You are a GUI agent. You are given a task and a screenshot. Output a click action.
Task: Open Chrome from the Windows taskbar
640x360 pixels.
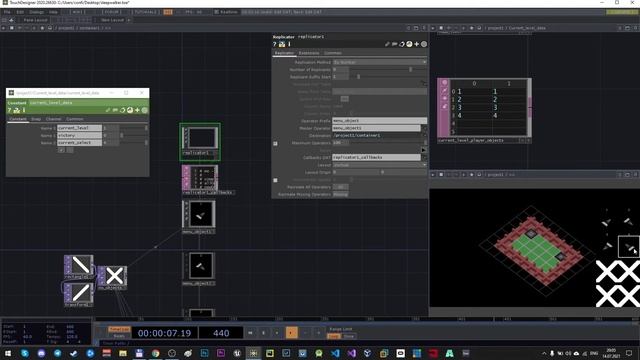click(156, 353)
